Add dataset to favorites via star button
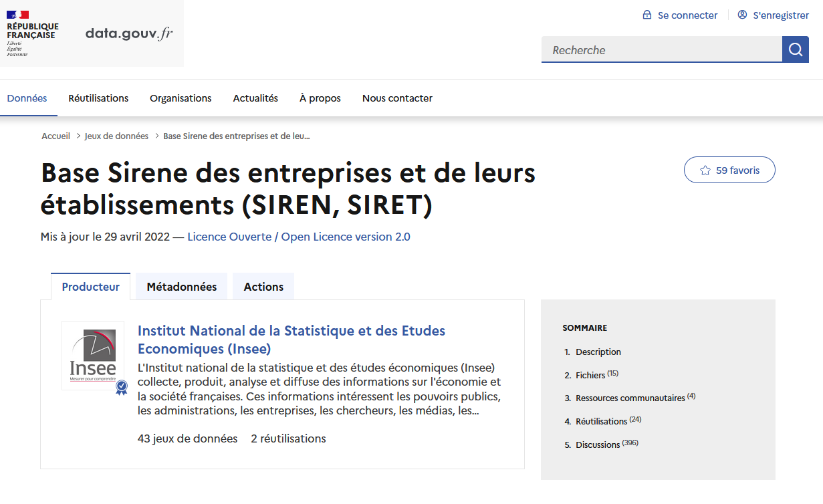Image resolution: width=823 pixels, height=504 pixels. (x=729, y=170)
